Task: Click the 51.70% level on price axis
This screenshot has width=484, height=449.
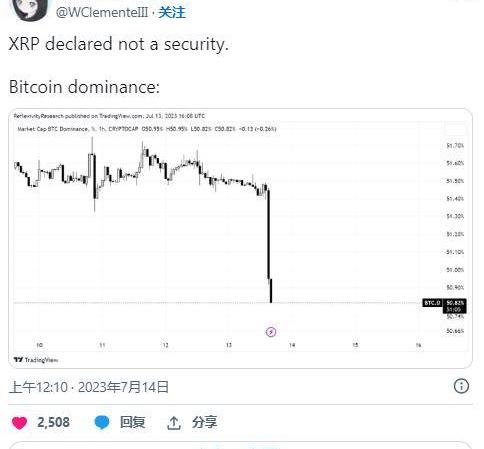Action: [455, 146]
